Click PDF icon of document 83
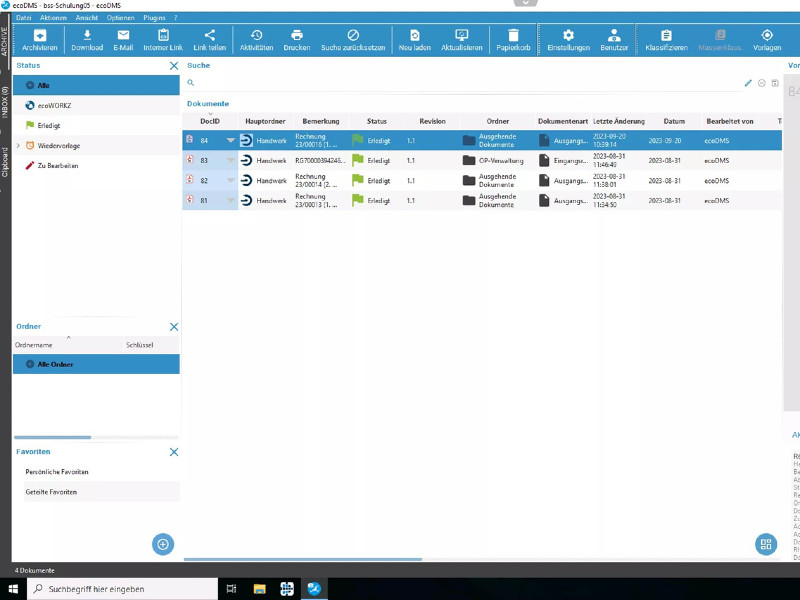 (190, 159)
